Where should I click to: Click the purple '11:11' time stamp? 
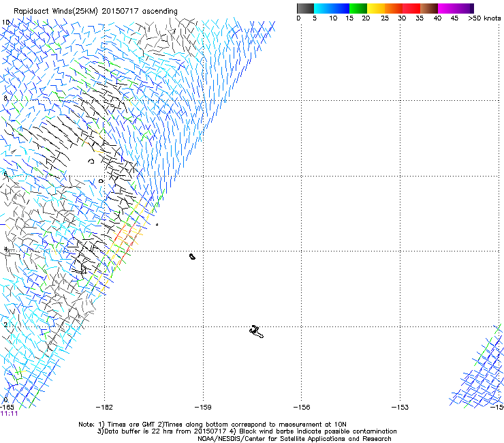click(9, 414)
